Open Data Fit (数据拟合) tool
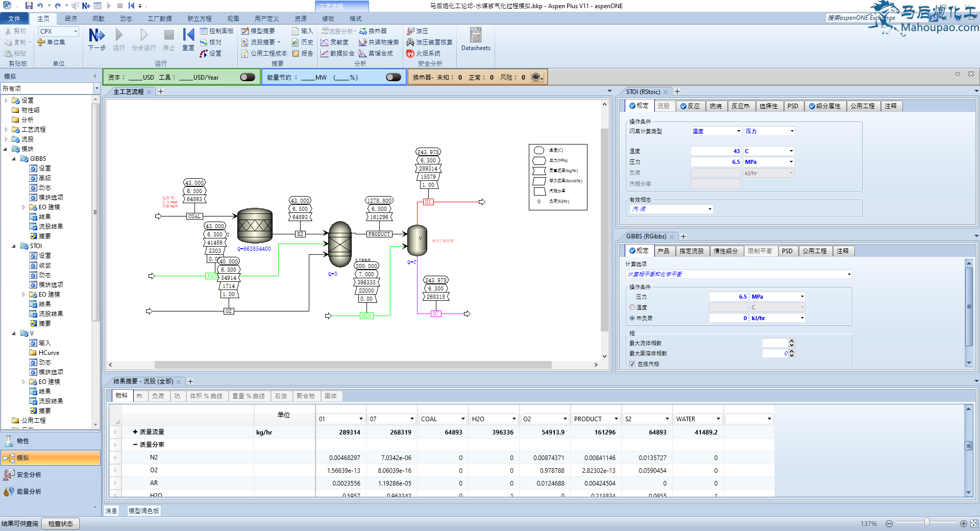The width and height of the screenshot is (980, 531). [x=337, y=53]
